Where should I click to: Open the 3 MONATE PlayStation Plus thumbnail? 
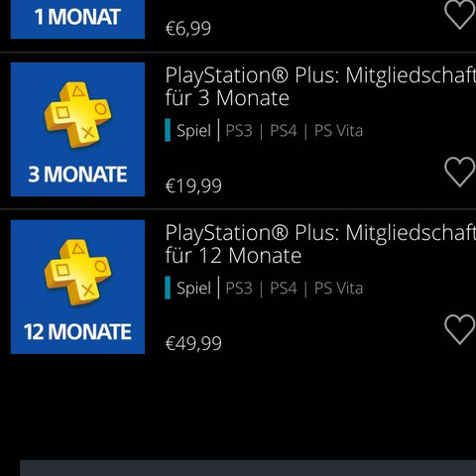pos(77,129)
